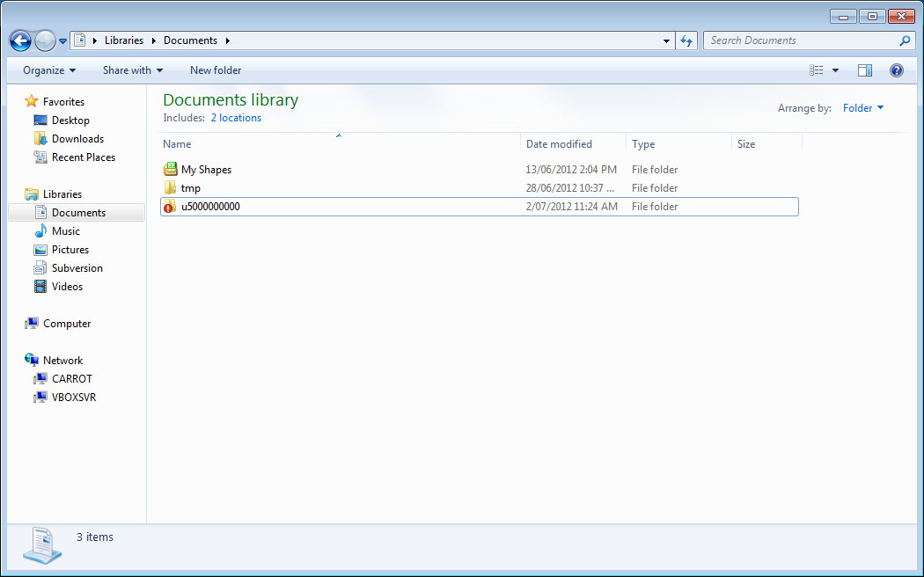Viewport: 924px width, 577px height.
Task: Refresh the Documents view
Action: click(686, 40)
